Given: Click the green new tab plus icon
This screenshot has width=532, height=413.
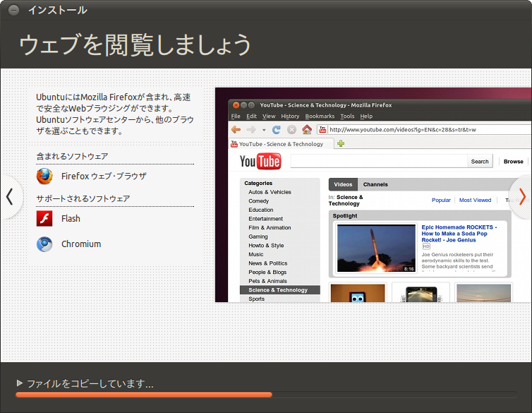Looking at the screenshot, I should 341,143.
